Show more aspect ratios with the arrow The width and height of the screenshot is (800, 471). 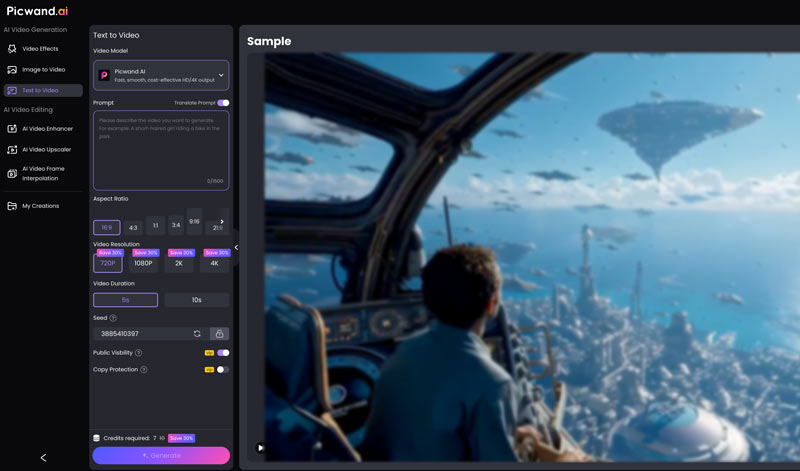[x=221, y=222]
